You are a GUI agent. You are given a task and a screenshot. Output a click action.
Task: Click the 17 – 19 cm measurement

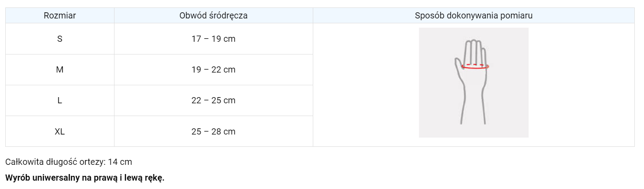213,39
